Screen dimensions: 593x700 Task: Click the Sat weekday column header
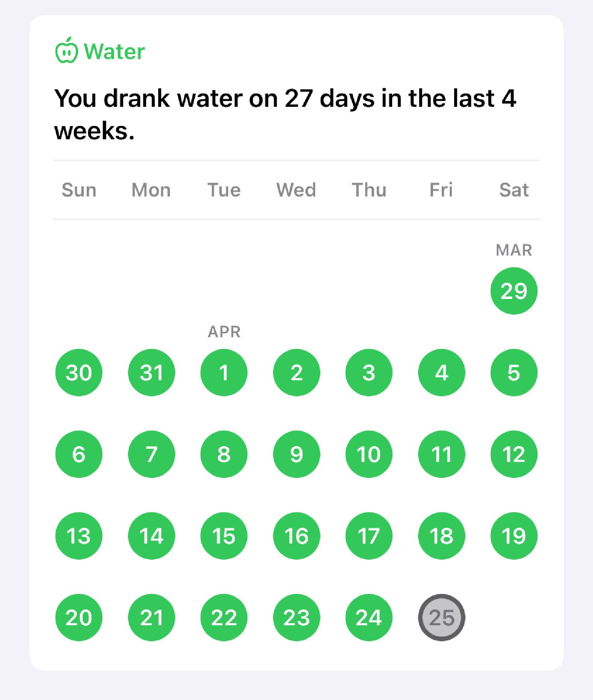[514, 190]
